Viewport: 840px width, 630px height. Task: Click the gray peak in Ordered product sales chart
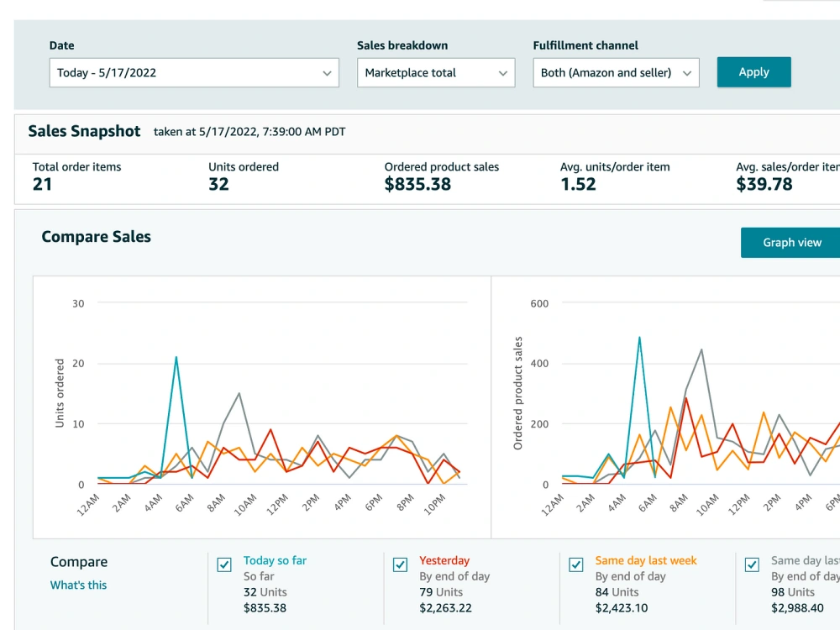pos(701,349)
